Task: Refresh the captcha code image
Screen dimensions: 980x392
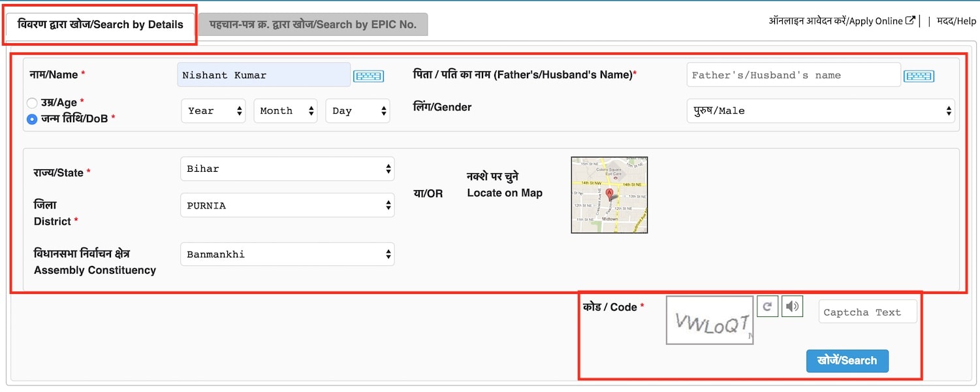Action: pos(767,306)
